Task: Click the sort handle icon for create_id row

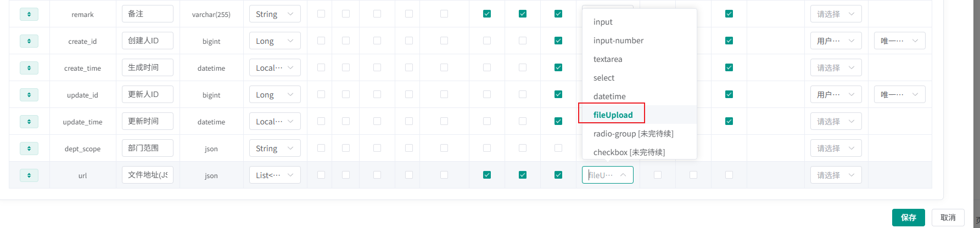Action: pos(29,41)
